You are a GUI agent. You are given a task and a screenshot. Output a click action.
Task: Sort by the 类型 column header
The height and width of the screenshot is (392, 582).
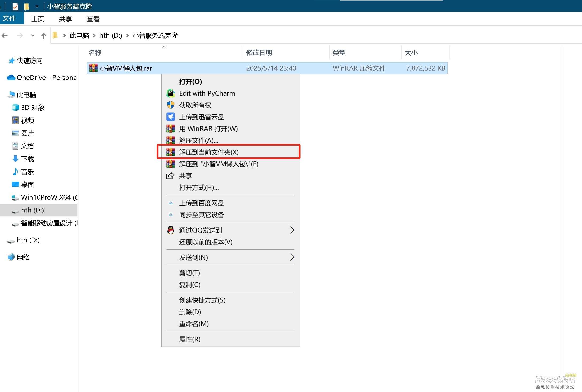[x=365, y=53]
